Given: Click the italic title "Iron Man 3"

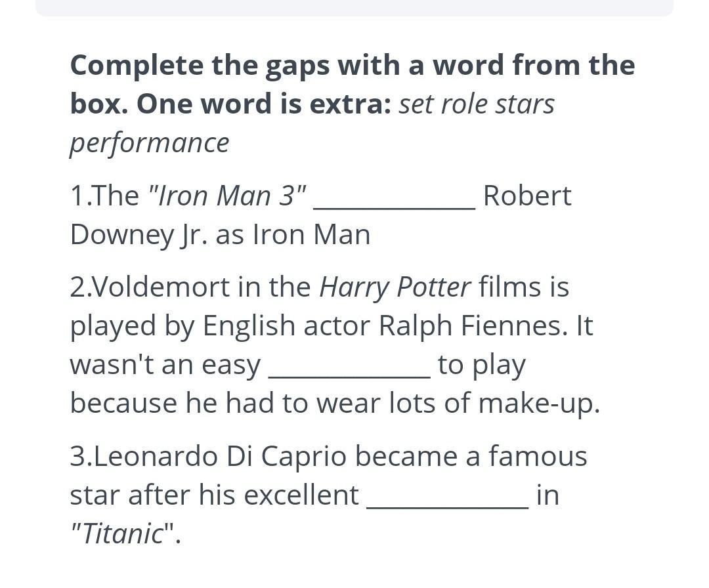Looking at the screenshot, I should pos(227,196).
